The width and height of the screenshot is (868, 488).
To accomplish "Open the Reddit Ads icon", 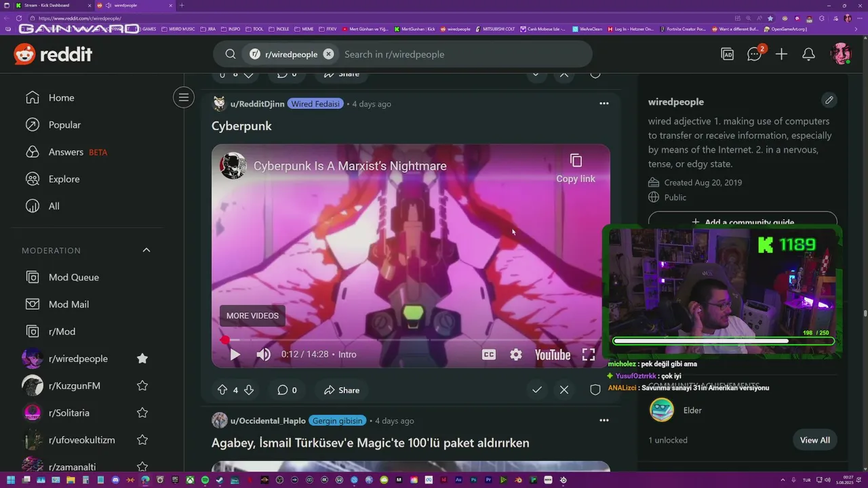I will 728,54.
